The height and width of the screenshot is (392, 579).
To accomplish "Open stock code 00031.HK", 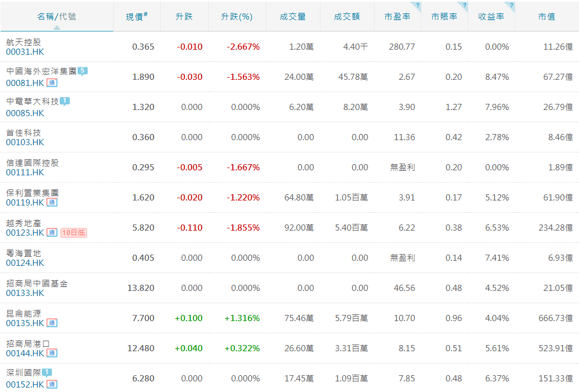I will pyautogui.click(x=25, y=52).
